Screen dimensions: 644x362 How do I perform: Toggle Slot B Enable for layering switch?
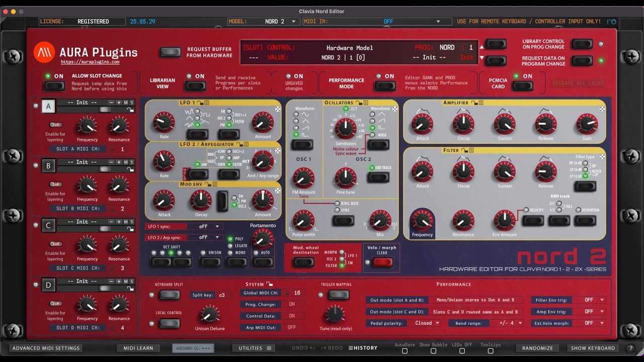(55, 184)
